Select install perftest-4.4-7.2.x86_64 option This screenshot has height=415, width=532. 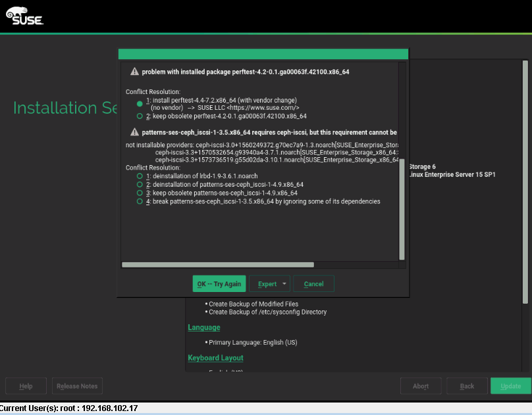point(140,104)
